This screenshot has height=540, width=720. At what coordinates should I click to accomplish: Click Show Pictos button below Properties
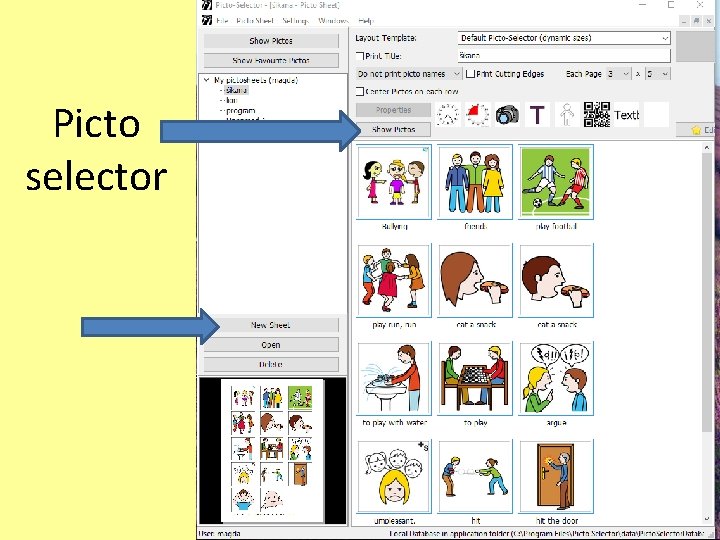pyautogui.click(x=394, y=129)
